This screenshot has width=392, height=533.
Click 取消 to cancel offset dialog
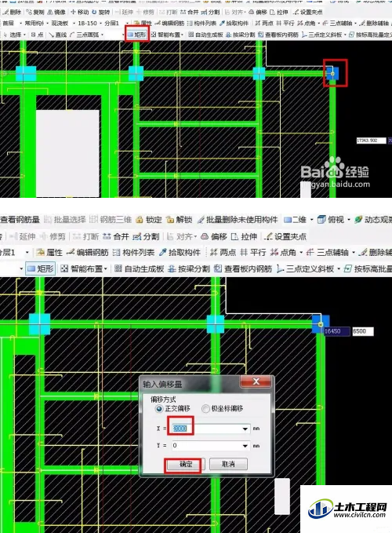[x=228, y=465]
